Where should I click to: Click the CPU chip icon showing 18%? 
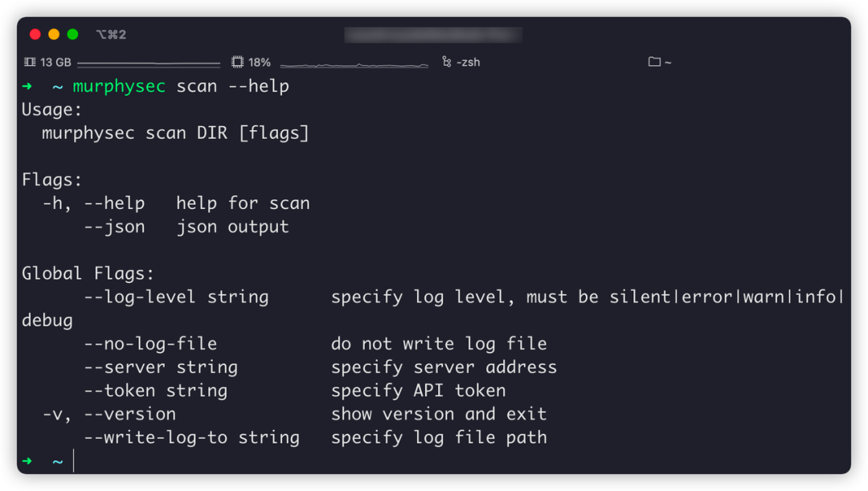(x=237, y=62)
